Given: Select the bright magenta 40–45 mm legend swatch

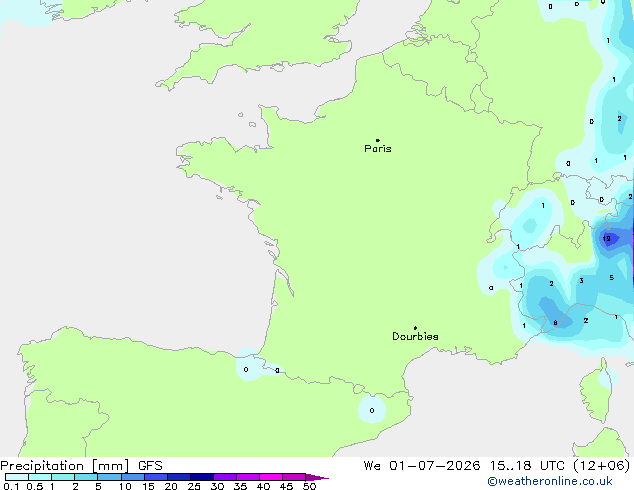Looking at the screenshot, I should (271, 477).
